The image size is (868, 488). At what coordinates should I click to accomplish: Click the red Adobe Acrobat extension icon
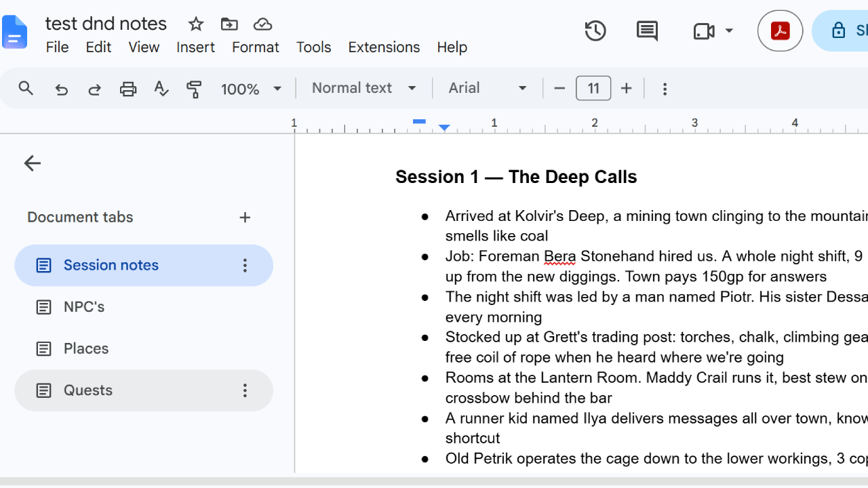[780, 30]
